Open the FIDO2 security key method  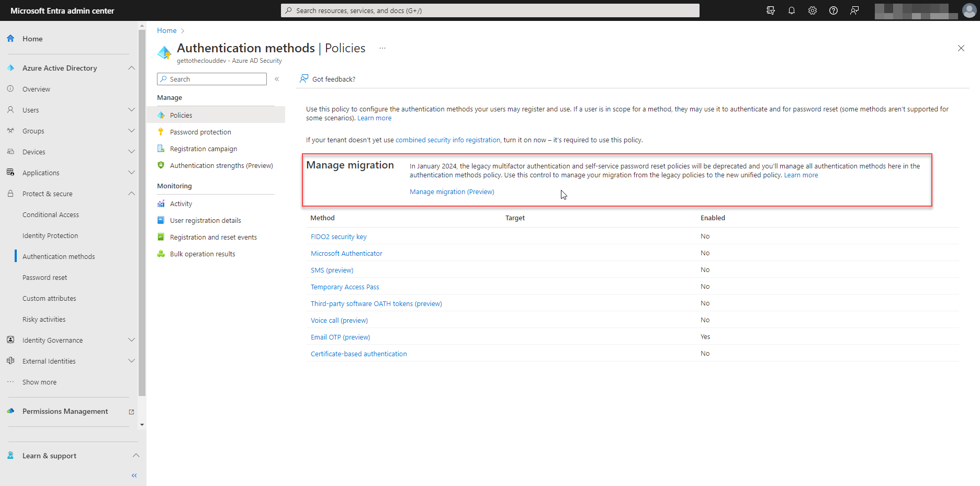coord(339,236)
